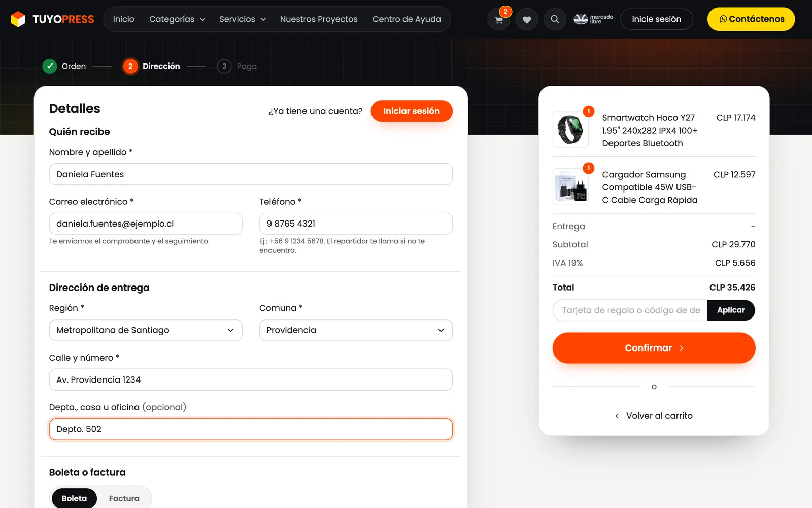The width and height of the screenshot is (812, 508).
Task: Click the Boleta o factura heading
Action: pyautogui.click(x=87, y=472)
